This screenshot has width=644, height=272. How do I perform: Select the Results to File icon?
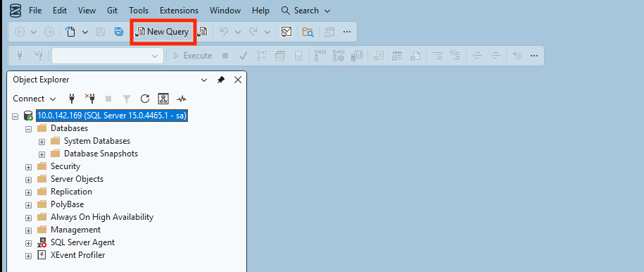click(x=415, y=56)
